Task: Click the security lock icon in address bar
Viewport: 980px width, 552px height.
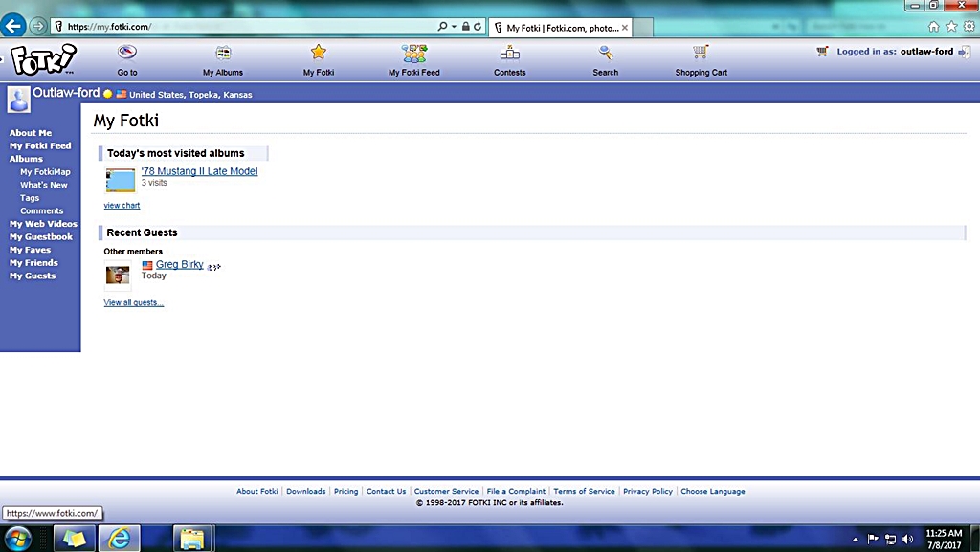Action: click(466, 26)
